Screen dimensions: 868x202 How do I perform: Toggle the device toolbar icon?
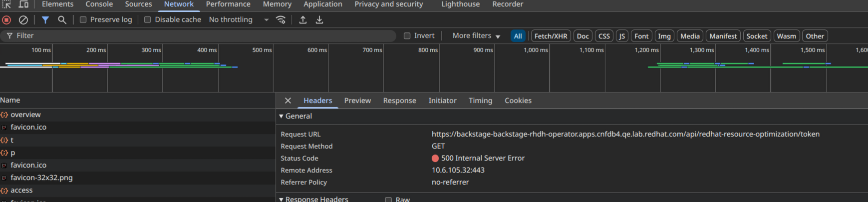(x=23, y=4)
